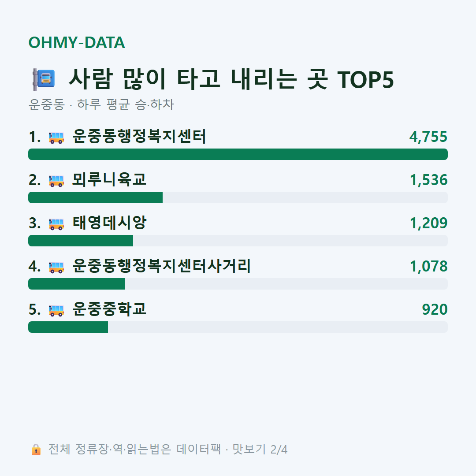Click the bus icon beside 운중동행정복지센터사거리
476x476 pixels.
56,267
